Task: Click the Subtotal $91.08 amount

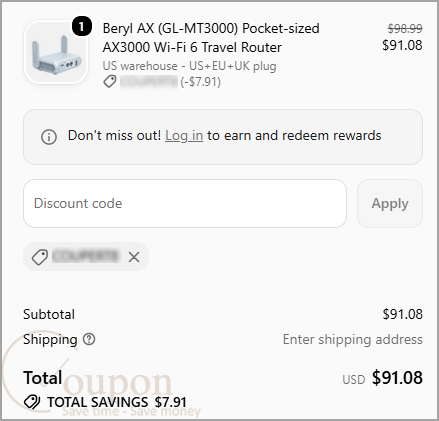Action: tap(403, 314)
